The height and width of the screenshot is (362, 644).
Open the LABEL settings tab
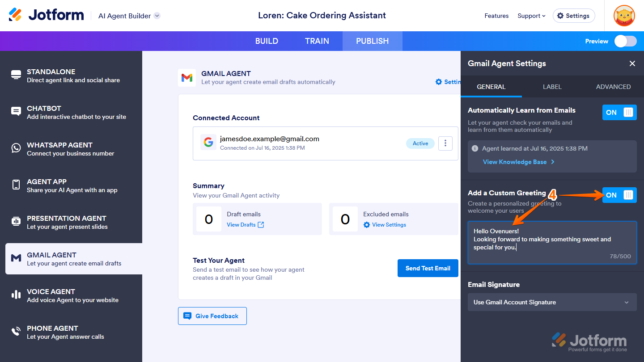point(552,87)
